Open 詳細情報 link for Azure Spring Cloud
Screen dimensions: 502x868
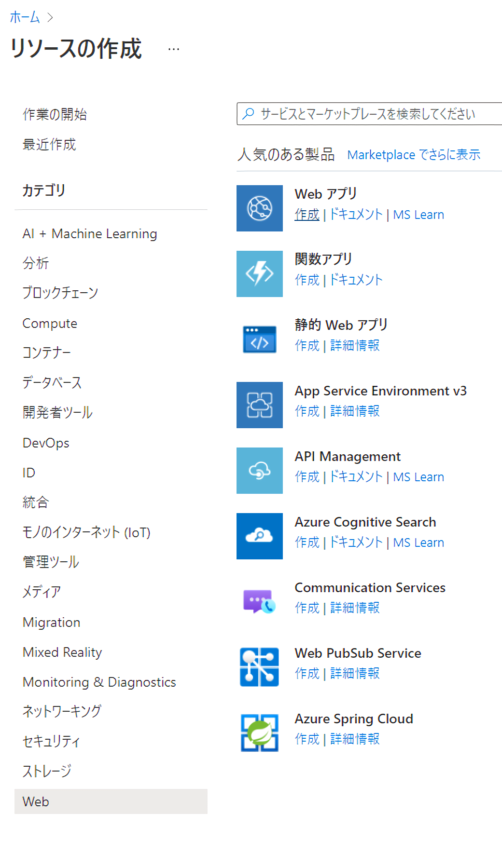click(x=355, y=739)
